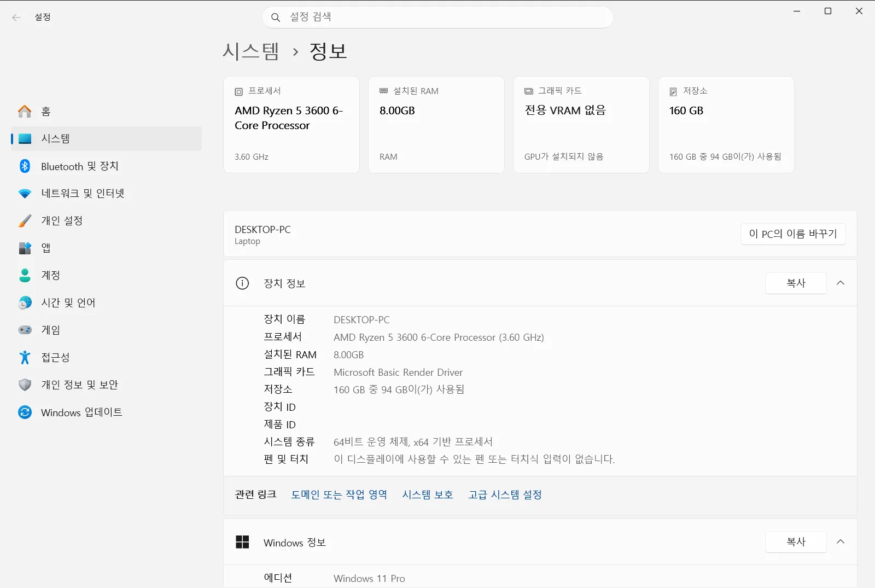Click the 시스템 breadcrumb link

point(251,51)
